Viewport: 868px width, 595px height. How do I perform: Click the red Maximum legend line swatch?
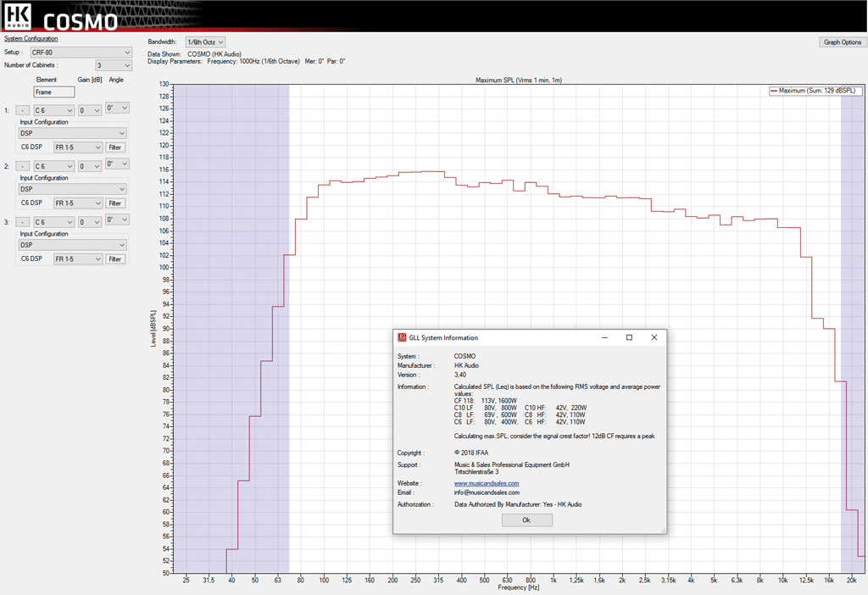pyautogui.click(x=773, y=90)
